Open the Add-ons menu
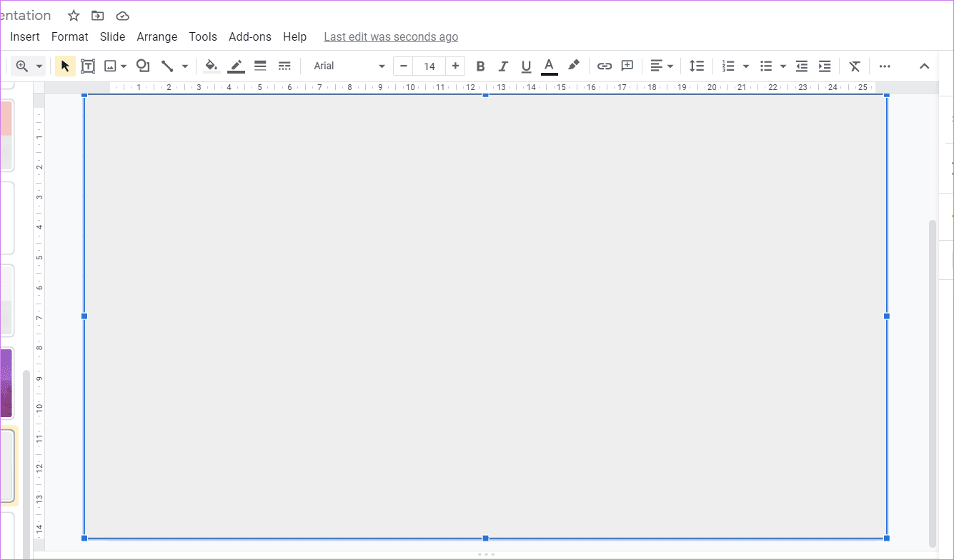 coord(250,36)
